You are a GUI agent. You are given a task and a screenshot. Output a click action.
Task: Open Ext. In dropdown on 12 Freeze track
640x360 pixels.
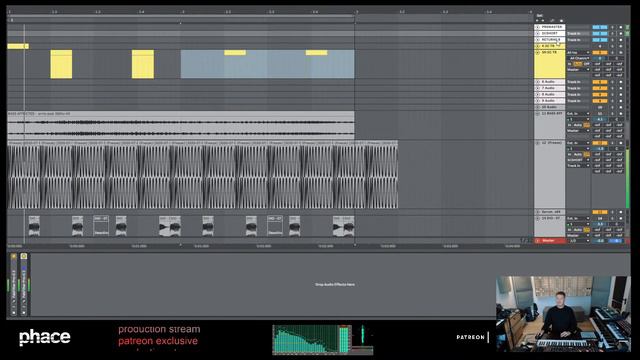[x=578, y=143]
